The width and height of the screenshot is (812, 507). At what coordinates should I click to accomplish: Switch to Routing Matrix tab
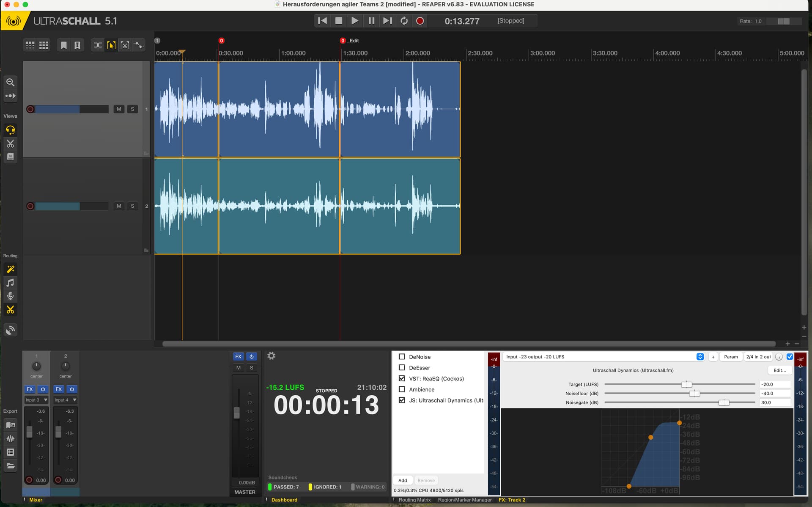414,500
